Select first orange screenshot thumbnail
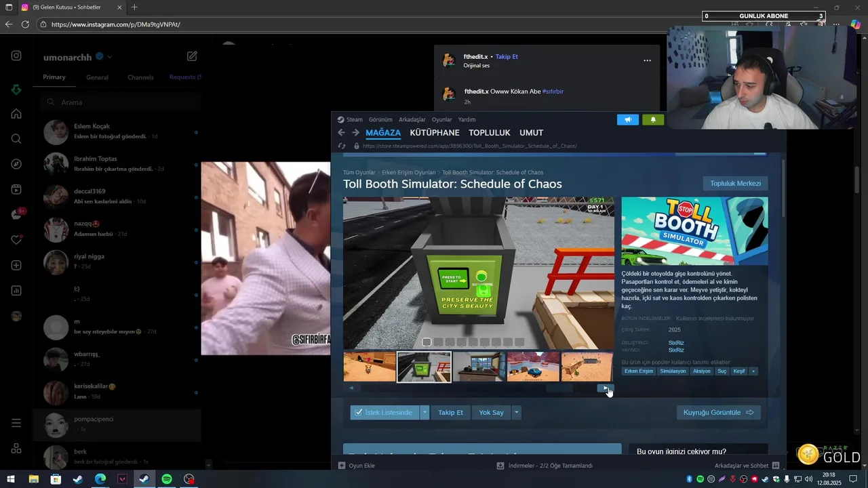Screen dimensions: 868x488 pos(370,367)
